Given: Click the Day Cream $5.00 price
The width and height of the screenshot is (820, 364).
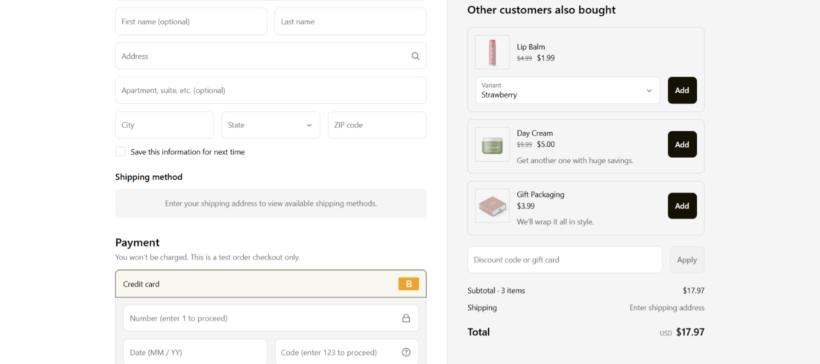Looking at the screenshot, I should (546, 144).
